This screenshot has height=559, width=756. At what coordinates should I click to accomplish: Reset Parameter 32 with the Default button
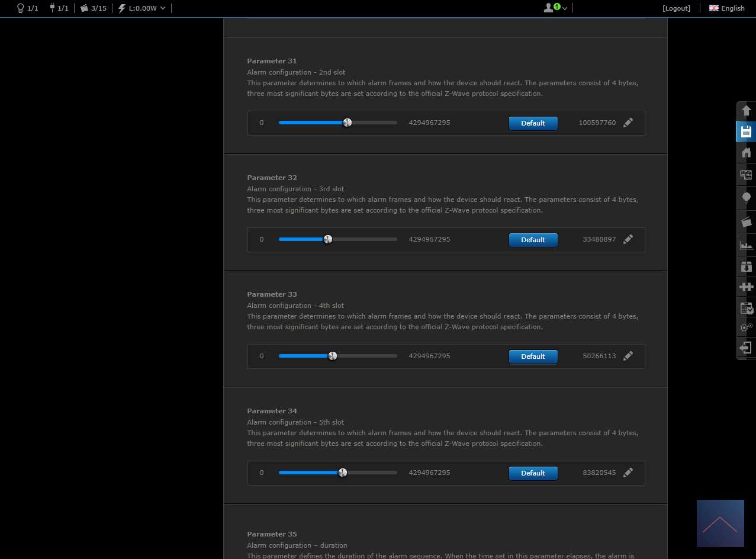(533, 240)
